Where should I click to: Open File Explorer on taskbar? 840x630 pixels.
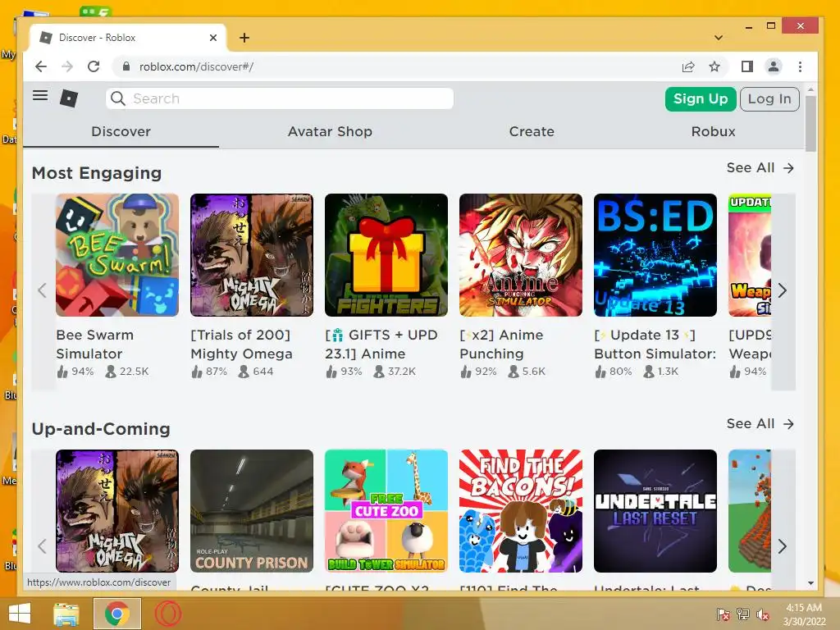click(x=66, y=614)
